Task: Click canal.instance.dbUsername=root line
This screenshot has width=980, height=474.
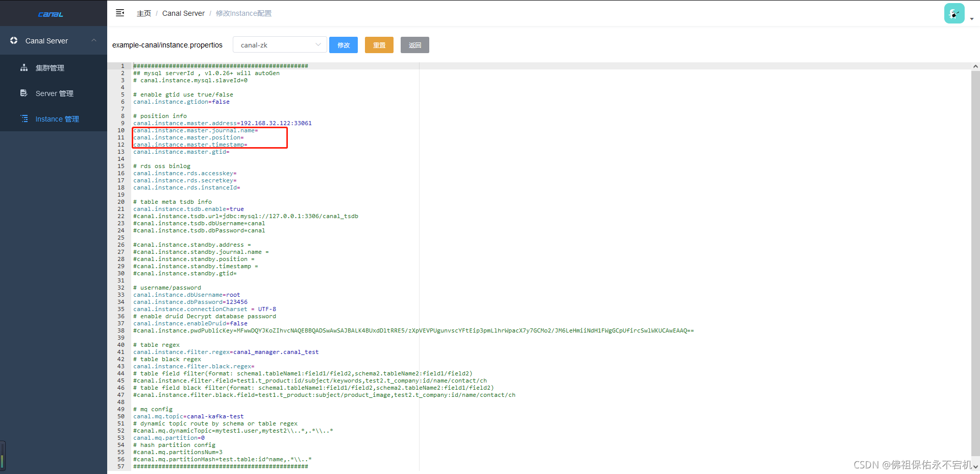Action: point(187,295)
